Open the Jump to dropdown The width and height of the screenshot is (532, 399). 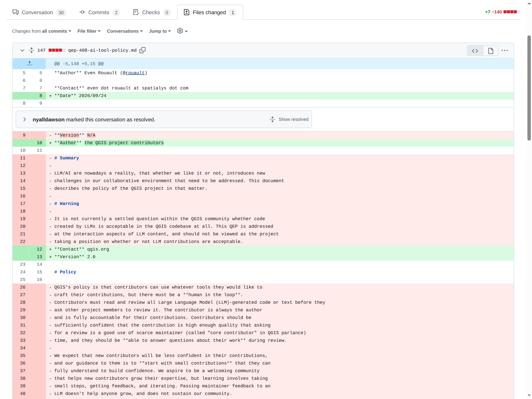[160, 31]
